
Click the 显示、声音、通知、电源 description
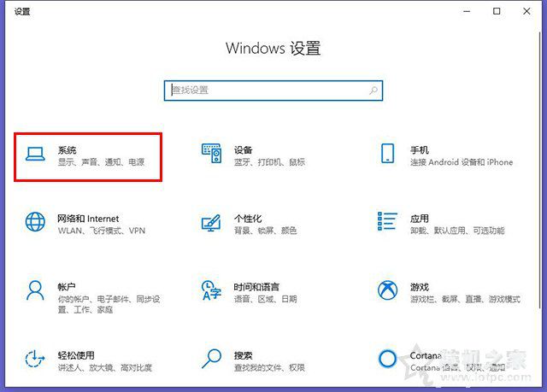(101, 162)
